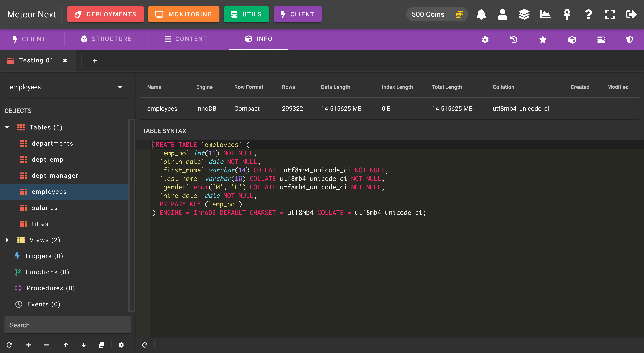The width and height of the screenshot is (644, 353).
Task: Open the history clock icon
Action: (x=514, y=39)
